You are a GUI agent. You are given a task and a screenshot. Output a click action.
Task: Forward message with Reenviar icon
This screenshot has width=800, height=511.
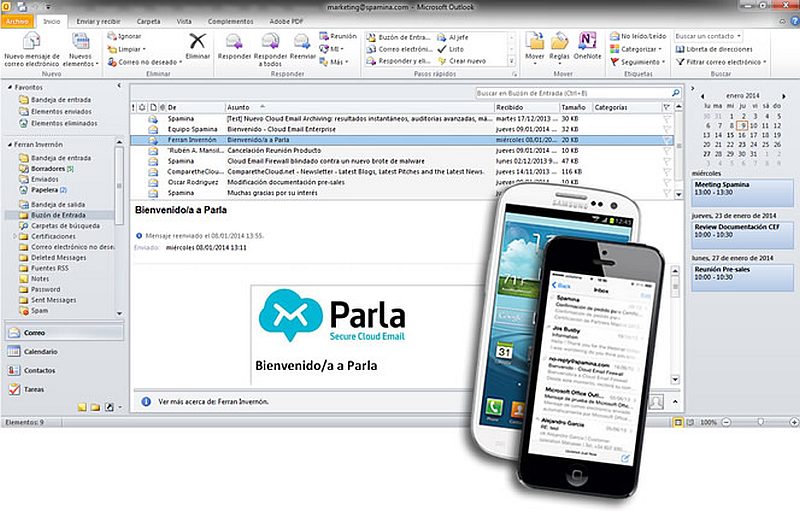coord(303,46)
